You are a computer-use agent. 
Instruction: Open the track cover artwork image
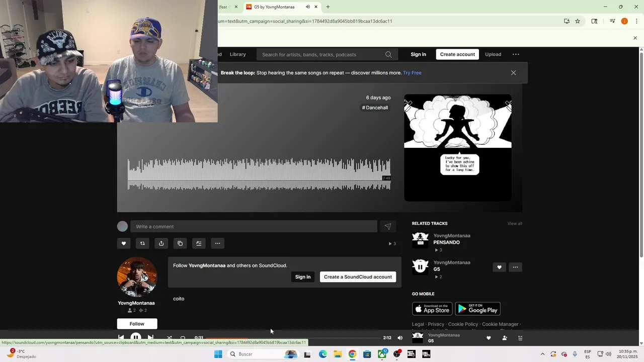[x=458, y=148]
